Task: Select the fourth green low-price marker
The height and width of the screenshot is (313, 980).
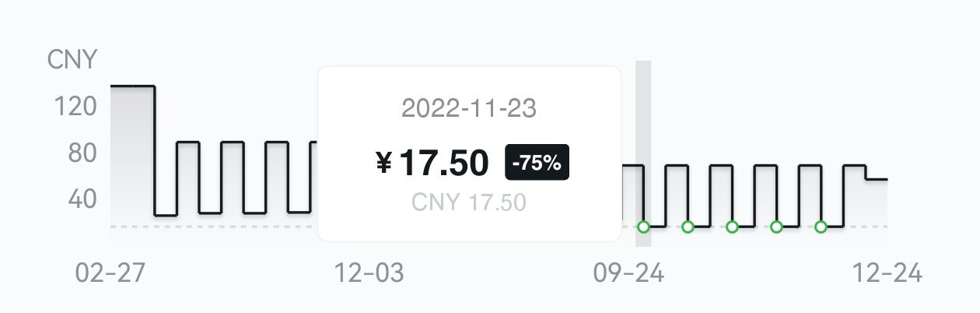Action: coord(776,227)
